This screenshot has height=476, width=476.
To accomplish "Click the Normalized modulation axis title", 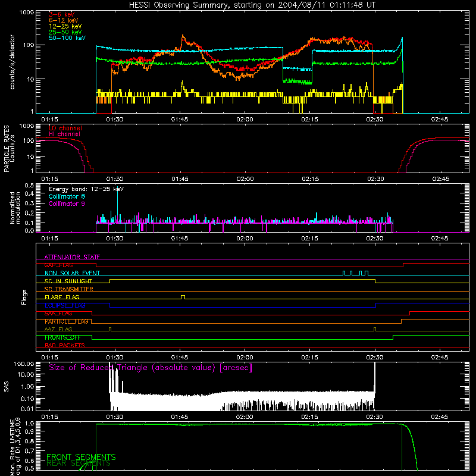I will click(15, 208).
